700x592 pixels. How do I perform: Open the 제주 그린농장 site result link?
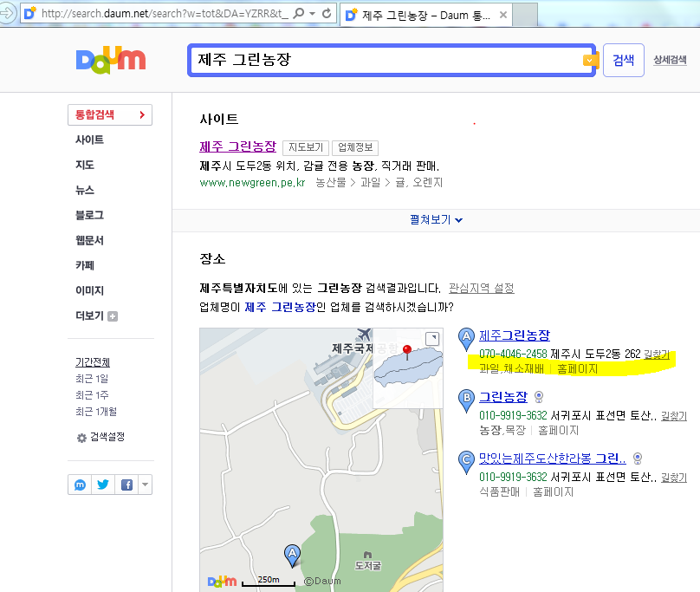[238, 146]
